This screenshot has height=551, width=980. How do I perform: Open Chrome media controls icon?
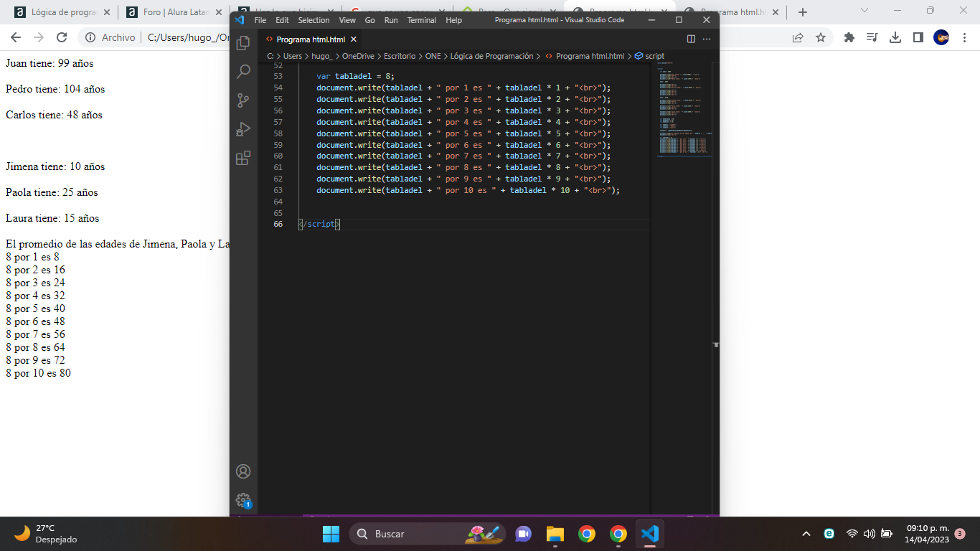[x=872, y=37]
